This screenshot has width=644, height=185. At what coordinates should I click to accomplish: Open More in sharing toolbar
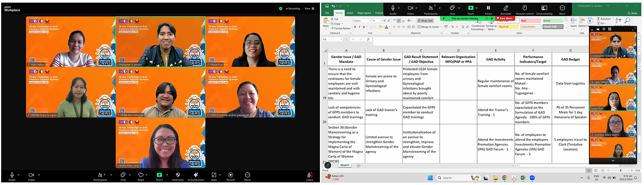click(x=562, y=9)
